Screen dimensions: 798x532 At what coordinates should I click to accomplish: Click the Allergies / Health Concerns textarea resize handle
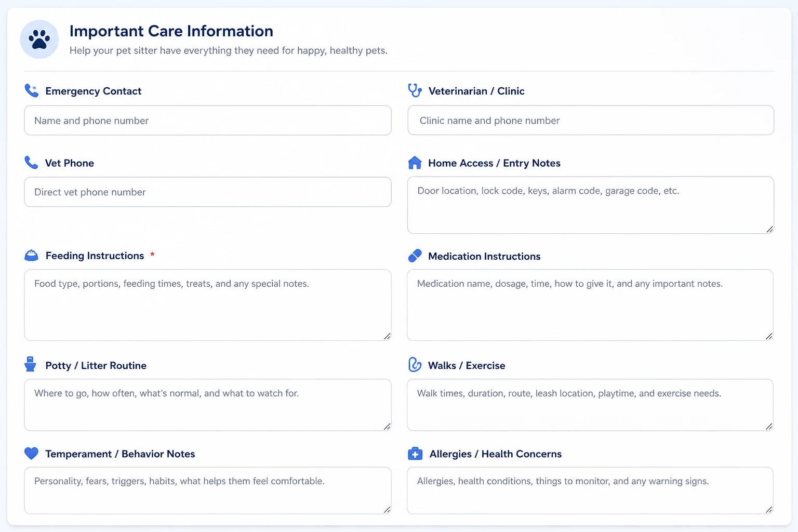[x=769, y=510]
